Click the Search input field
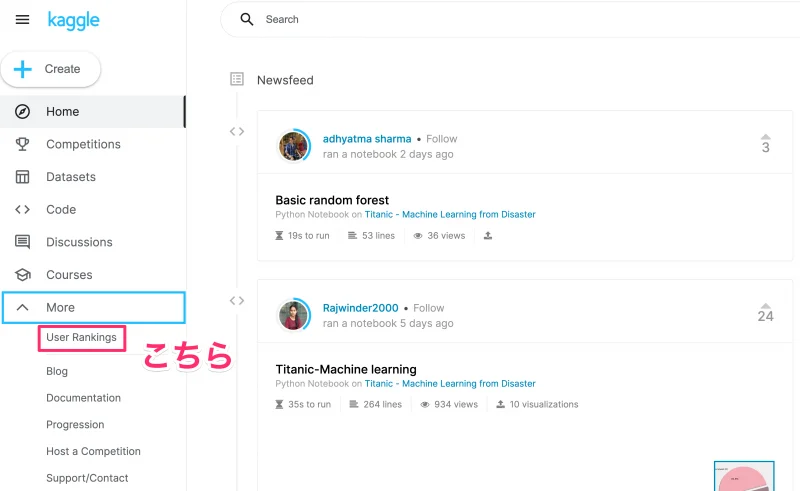 point(510,19)
